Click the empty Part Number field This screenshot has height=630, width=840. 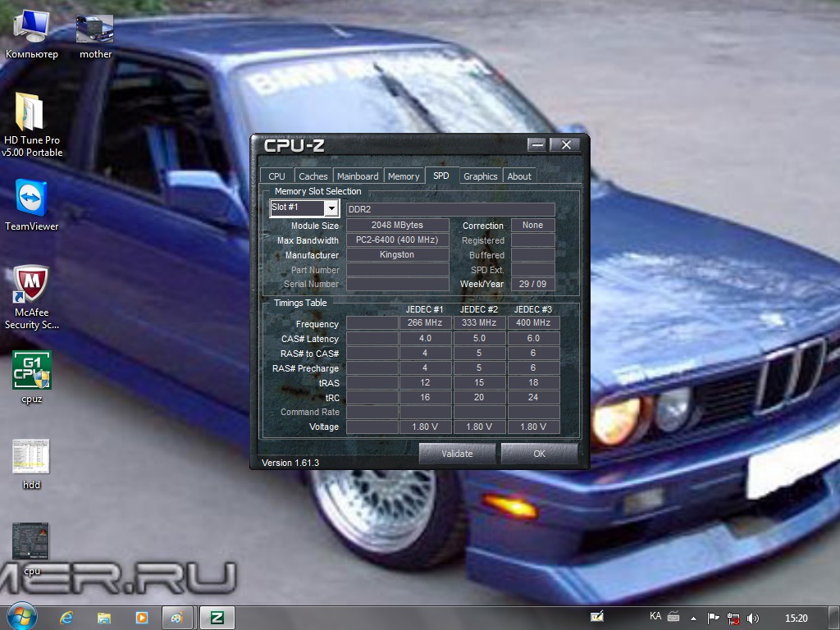click(x=398, y=269)
